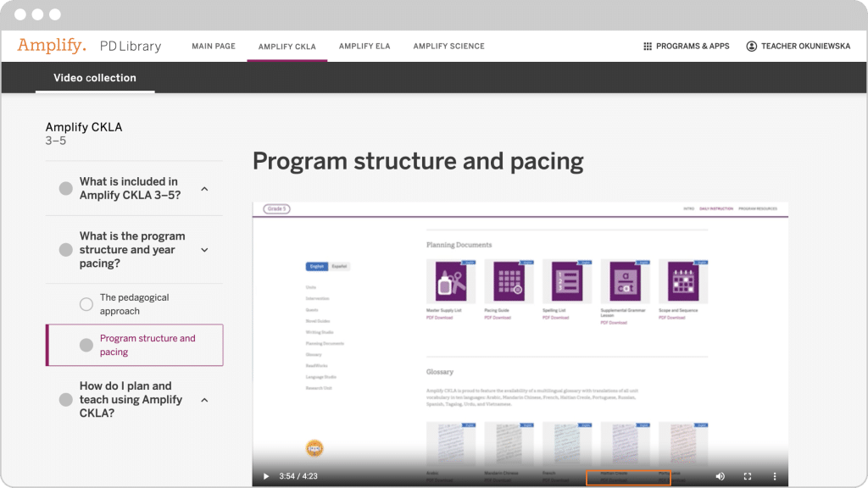Collapse program structure and year pacing chevron
This screenshot has height=488, width=868.
point(204,250)
